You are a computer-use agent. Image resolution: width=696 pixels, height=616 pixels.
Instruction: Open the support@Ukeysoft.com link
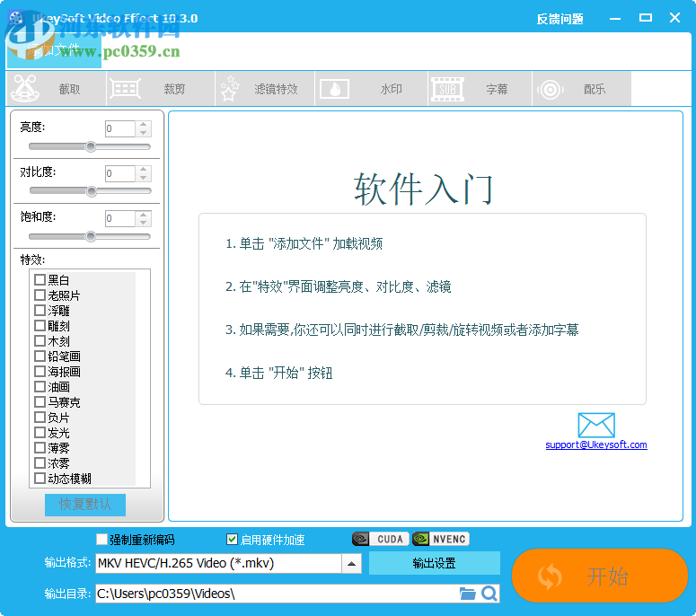pos(596,444)
